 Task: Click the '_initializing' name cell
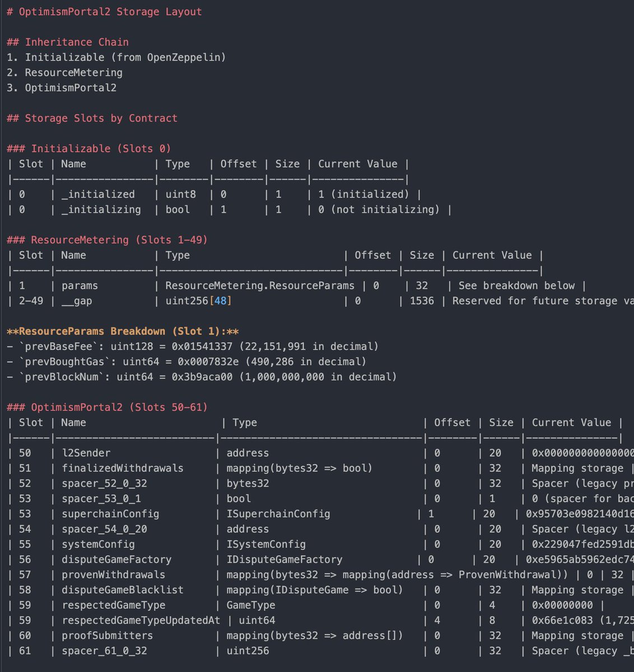coord(101,209)
